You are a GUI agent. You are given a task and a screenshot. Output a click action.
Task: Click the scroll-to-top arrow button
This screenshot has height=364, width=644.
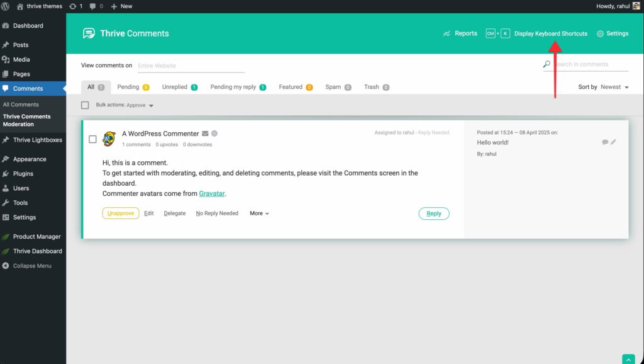(628, 359)
